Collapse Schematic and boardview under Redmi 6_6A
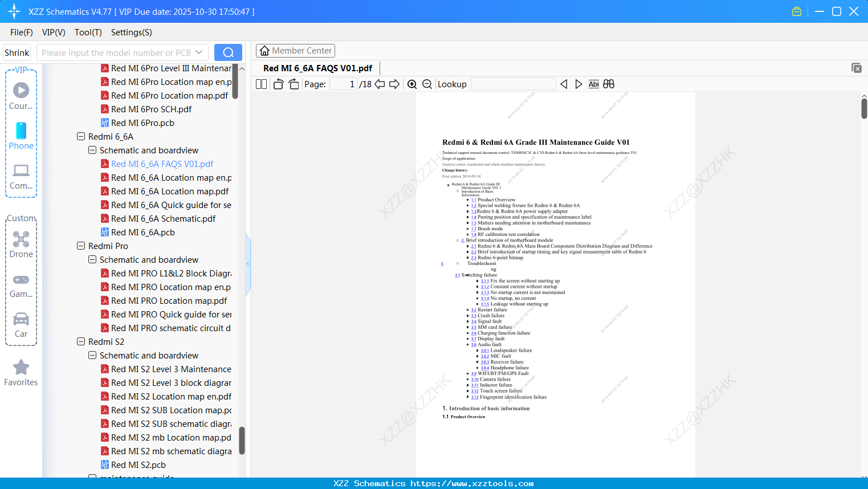This screenshot has width=868, height=489. point(92,150)
